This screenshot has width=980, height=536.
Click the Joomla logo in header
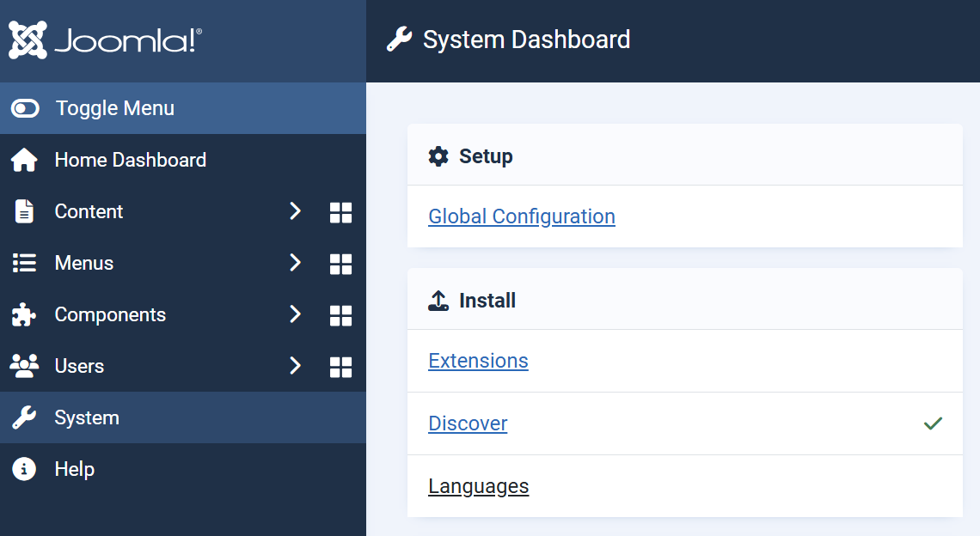coord(106,40)
